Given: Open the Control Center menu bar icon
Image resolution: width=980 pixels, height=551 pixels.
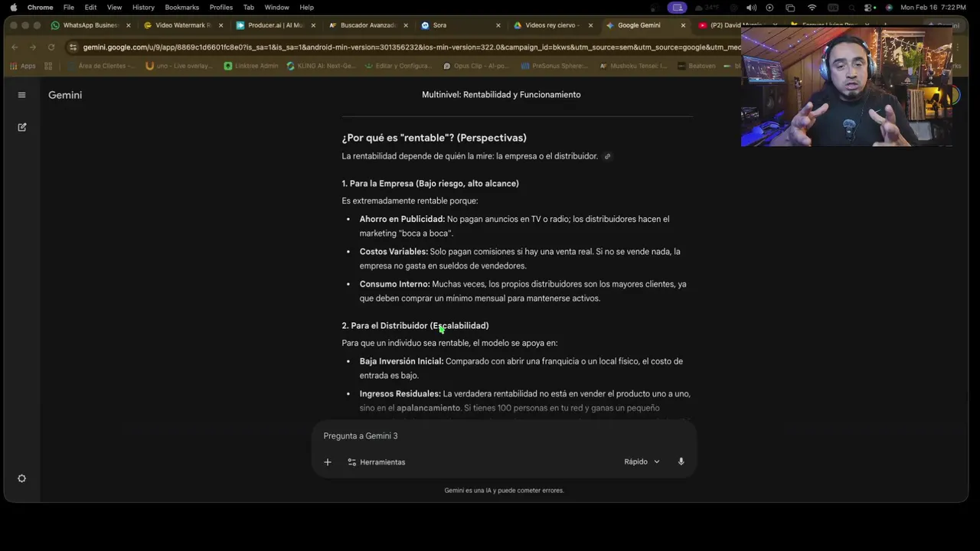Looking at the screenshot, I should point(869,7).
